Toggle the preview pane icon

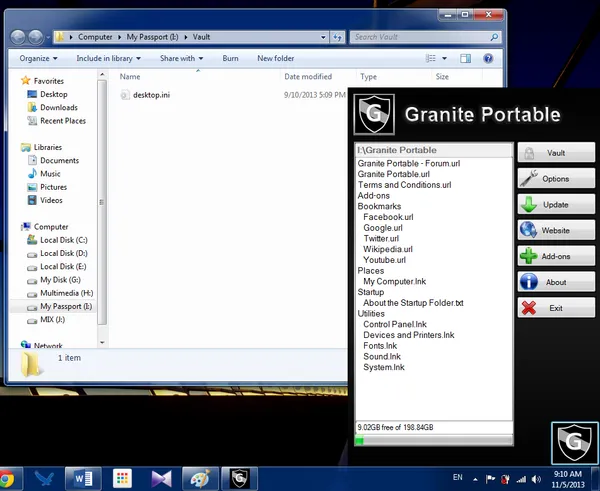click(x=466, y=59)
